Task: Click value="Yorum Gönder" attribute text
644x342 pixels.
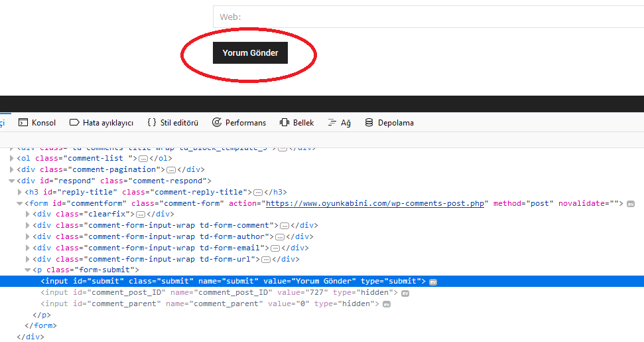Action: [x=310, y=281]
